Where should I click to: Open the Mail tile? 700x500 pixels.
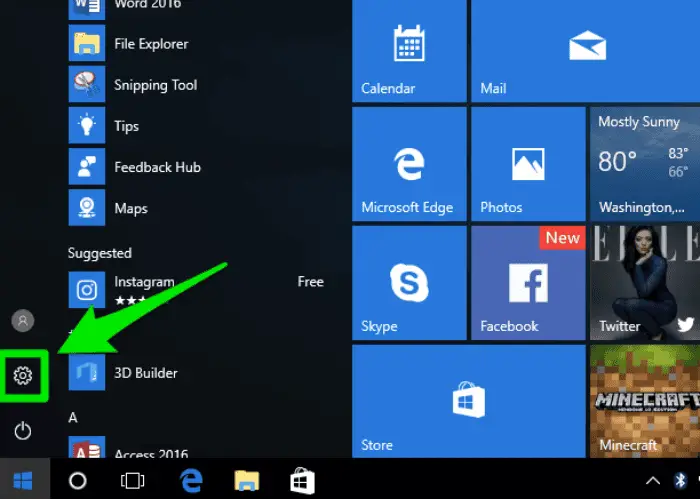click(x=586, y=51)
